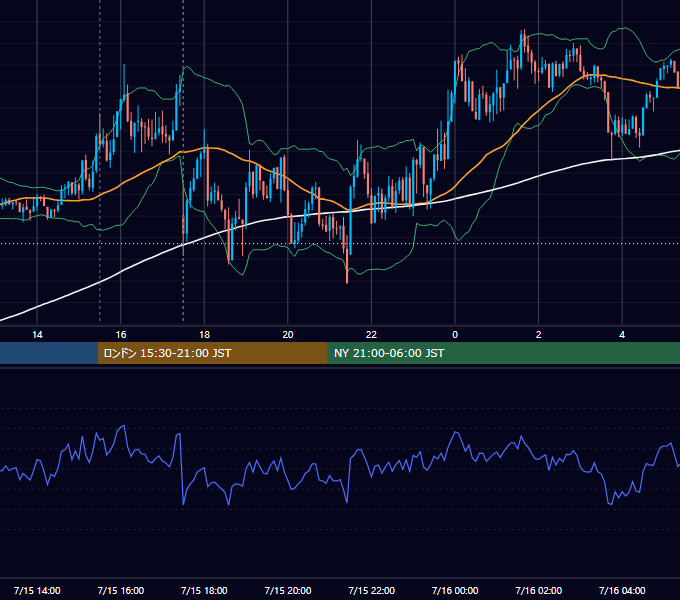Screen dimensions: 680x600
Task: Click the 7/16 02:00 time label
Action: click(539, 590)
